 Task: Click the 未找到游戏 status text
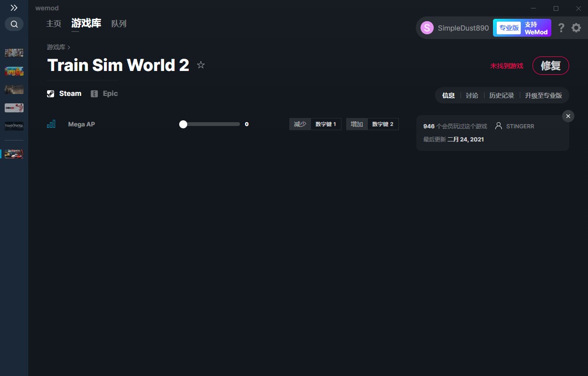pos(507,66)
